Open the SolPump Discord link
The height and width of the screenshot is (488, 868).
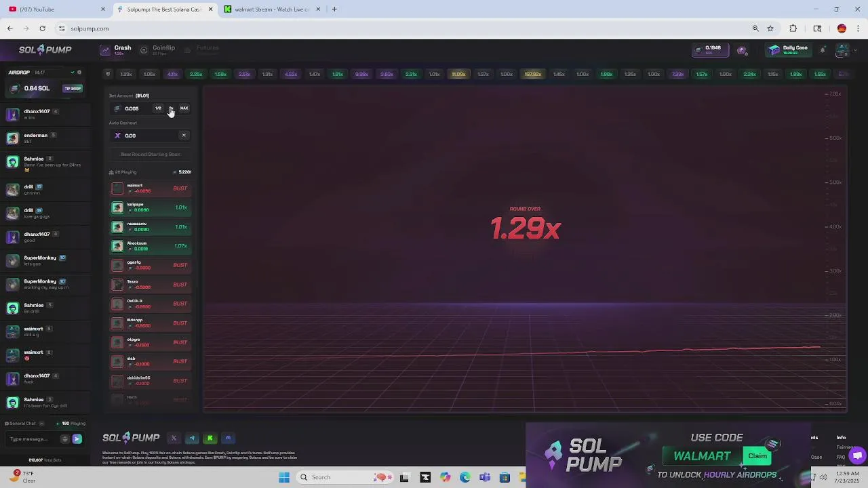click(x=228, y=439)
